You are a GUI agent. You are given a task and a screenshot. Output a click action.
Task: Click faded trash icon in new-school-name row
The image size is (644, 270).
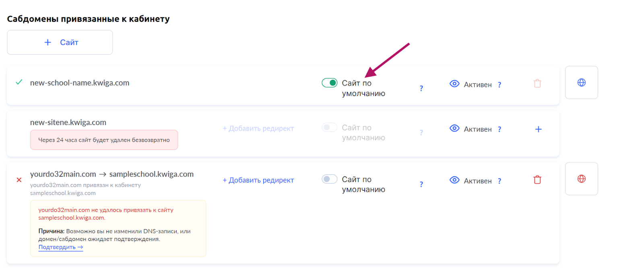537,83
